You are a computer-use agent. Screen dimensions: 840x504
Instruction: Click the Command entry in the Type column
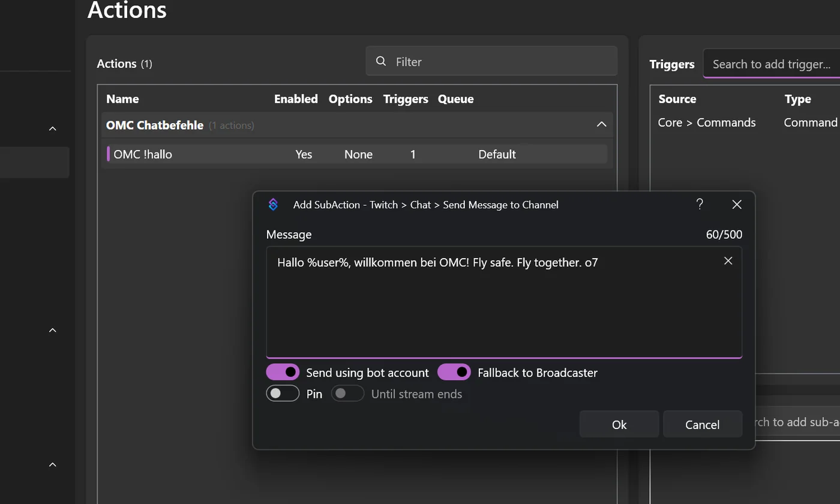(811, 122)
